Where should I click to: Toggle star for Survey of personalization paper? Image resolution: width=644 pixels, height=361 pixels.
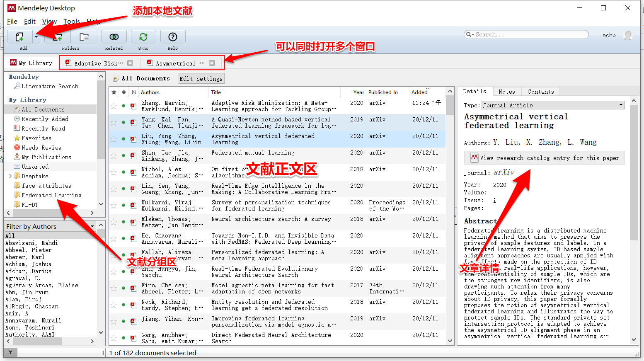114,205
